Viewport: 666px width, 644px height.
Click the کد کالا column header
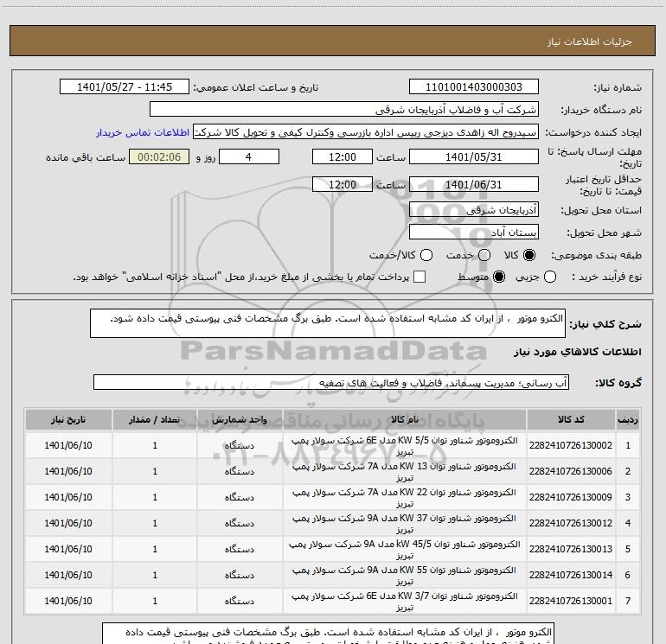(x=571, y=420)
